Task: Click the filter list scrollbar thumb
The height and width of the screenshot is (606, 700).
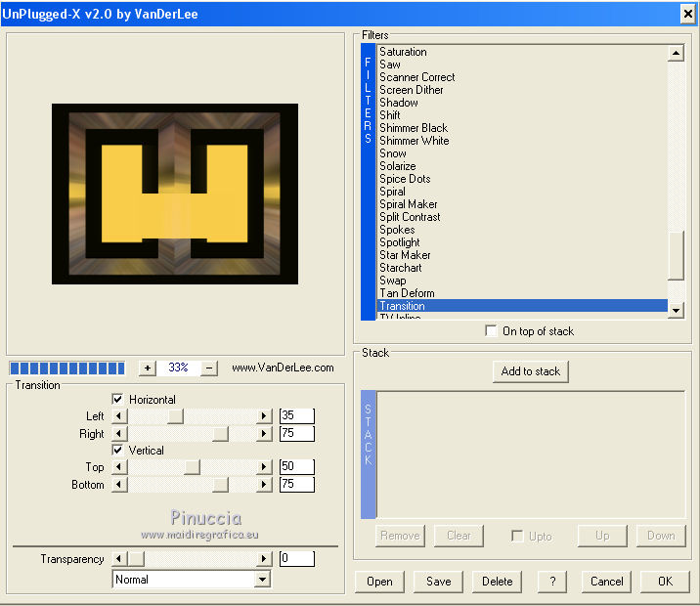Action: (677, 255)
